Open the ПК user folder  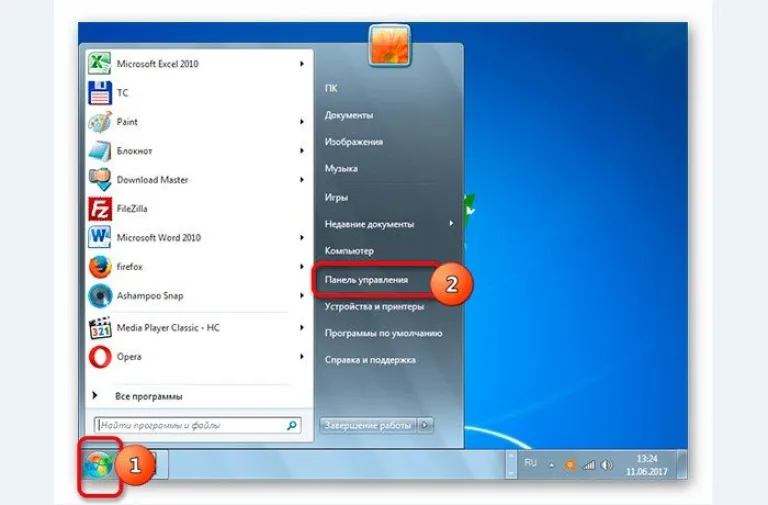click(331, 88)
